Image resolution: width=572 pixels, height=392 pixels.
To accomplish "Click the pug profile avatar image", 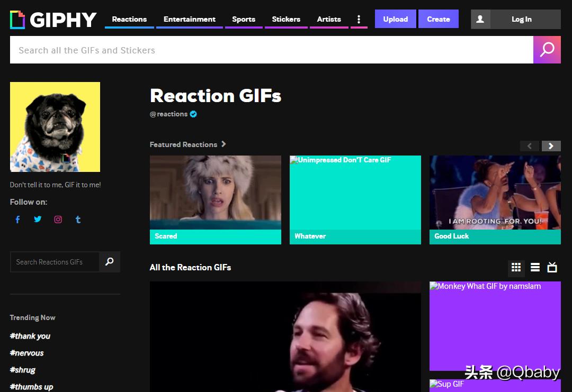I will 55,127.
